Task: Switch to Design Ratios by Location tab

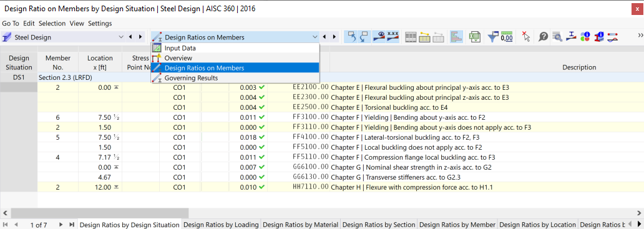Action: [x=538, y=225]
